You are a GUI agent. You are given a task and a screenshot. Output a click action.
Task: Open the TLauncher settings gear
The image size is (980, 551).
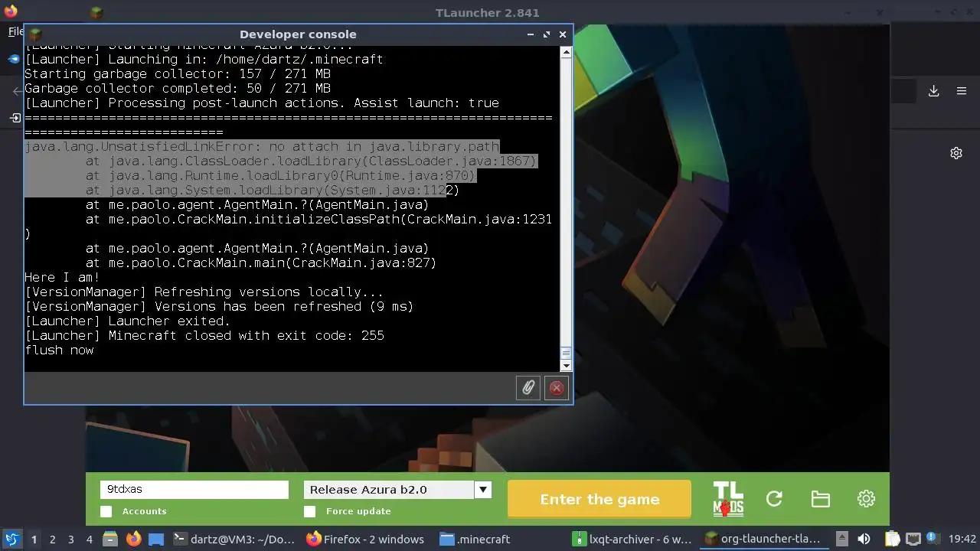click(x=866, y=499)
